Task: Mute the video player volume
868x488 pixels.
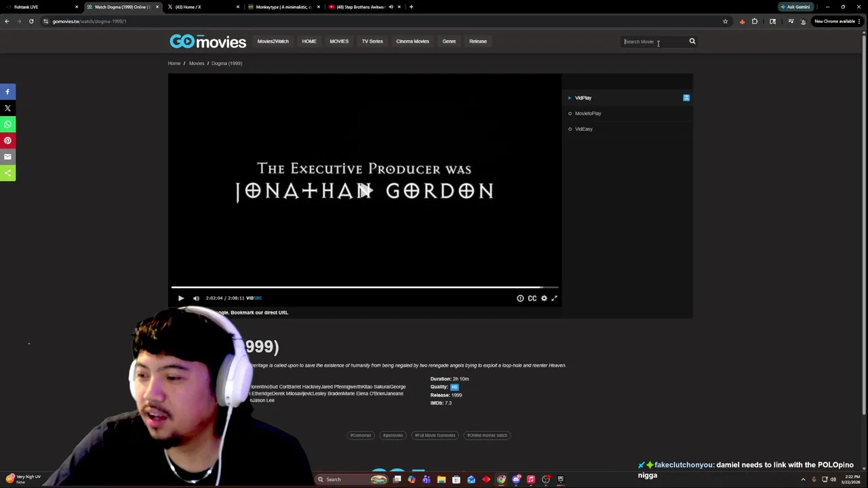Action: [196, 298]
